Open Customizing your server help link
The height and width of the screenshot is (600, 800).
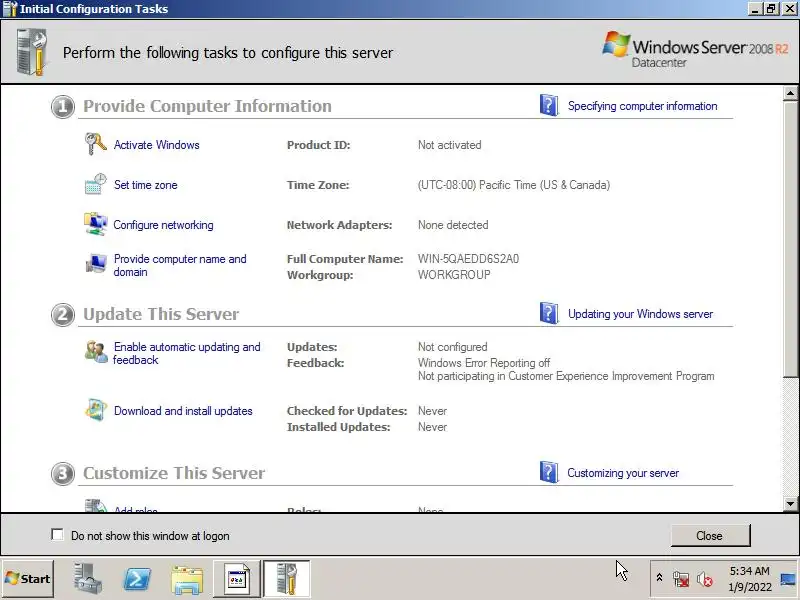click(x=623, y=473)
